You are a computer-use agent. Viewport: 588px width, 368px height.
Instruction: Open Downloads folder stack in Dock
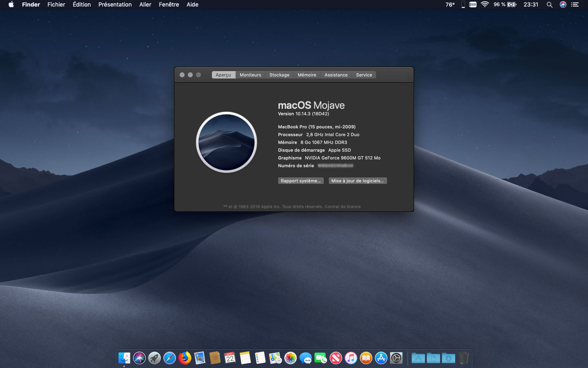pyautogui.click(x=448, y=358)
